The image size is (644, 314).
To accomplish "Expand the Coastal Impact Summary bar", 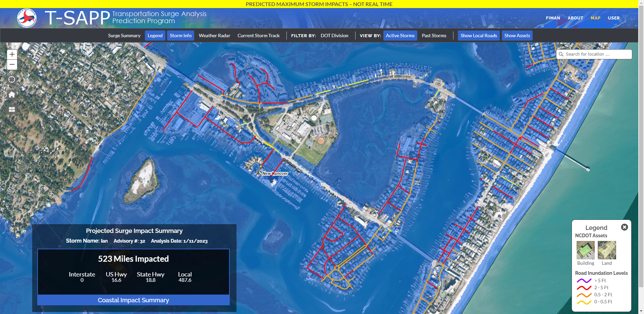I will click(x=133, y=300).
